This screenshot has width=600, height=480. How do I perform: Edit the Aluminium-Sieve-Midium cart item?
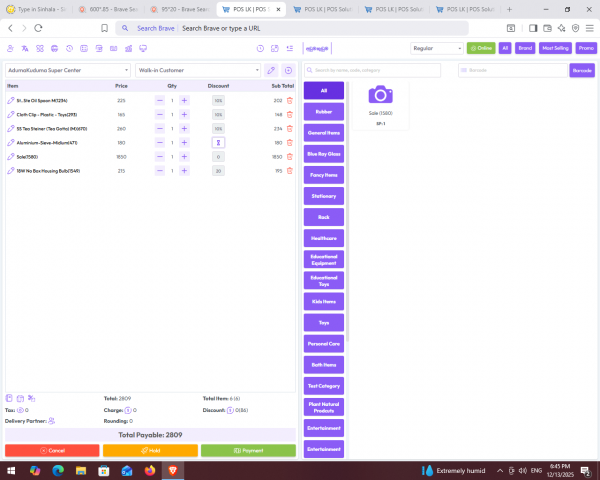[x=11, y=143]
